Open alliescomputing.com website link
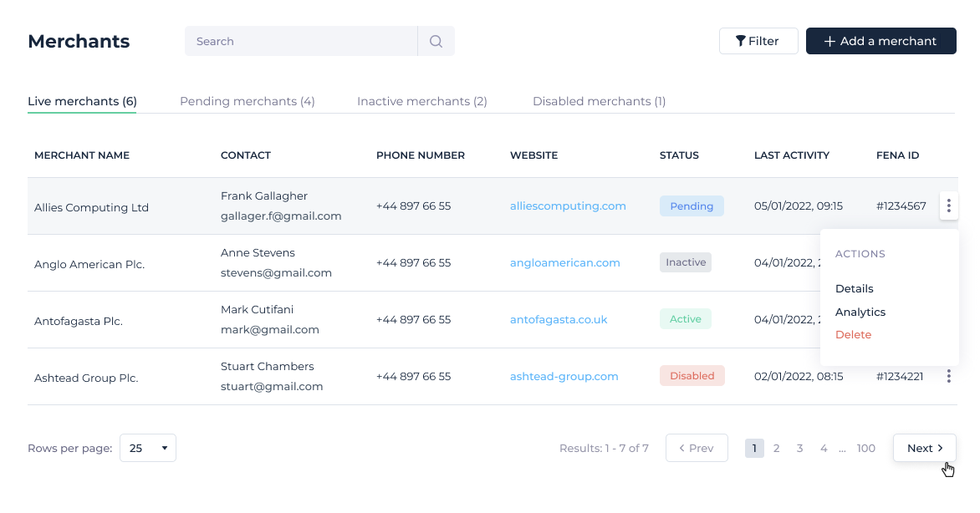 pyautogui.click(x=568, y=206)
